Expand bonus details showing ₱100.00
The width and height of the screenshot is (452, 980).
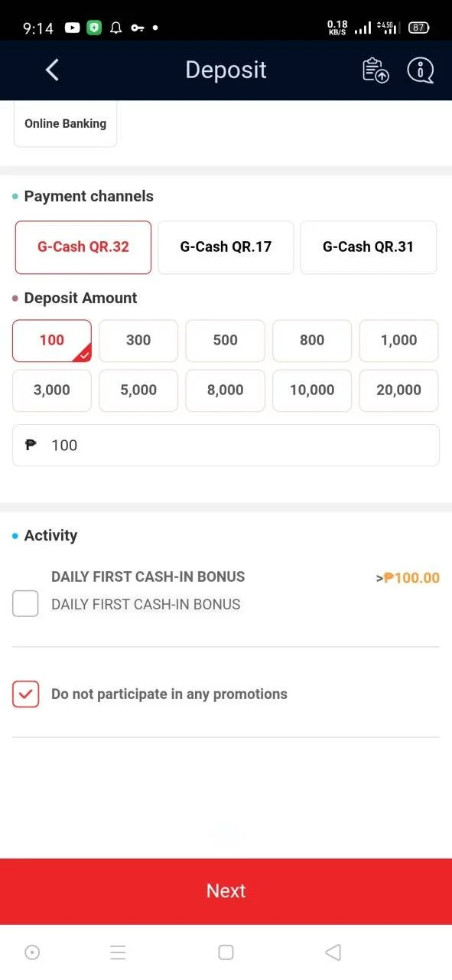(408, 578)
